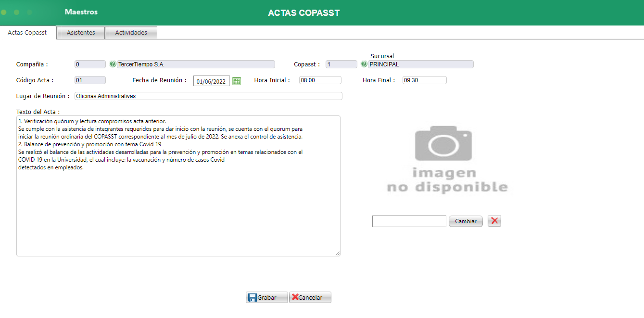Open the calendar picker for Fecha de Reunión
This screenshot has height=318, width=644.
pyautogui.click(x=236, y=81)
